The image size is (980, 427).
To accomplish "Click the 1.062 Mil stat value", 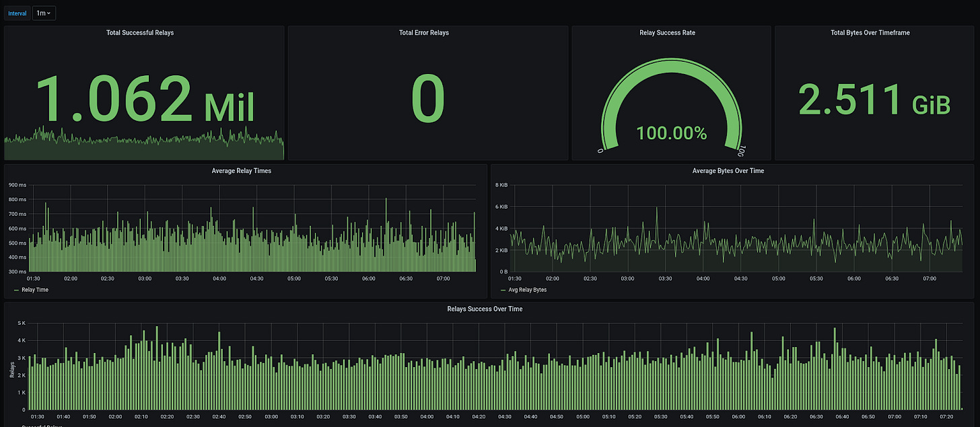I will (x=144, y=100).
